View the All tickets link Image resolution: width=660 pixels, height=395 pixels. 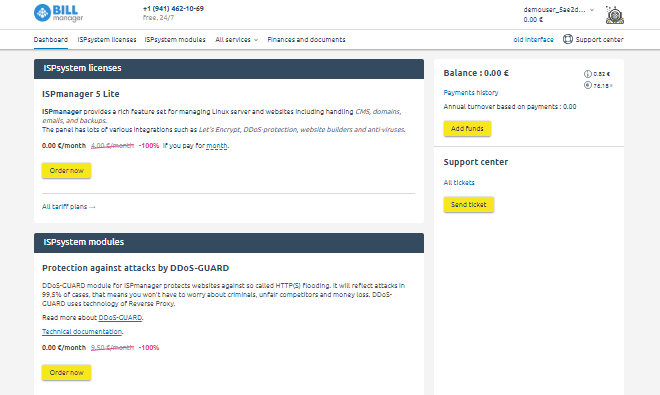click(459, 183)
